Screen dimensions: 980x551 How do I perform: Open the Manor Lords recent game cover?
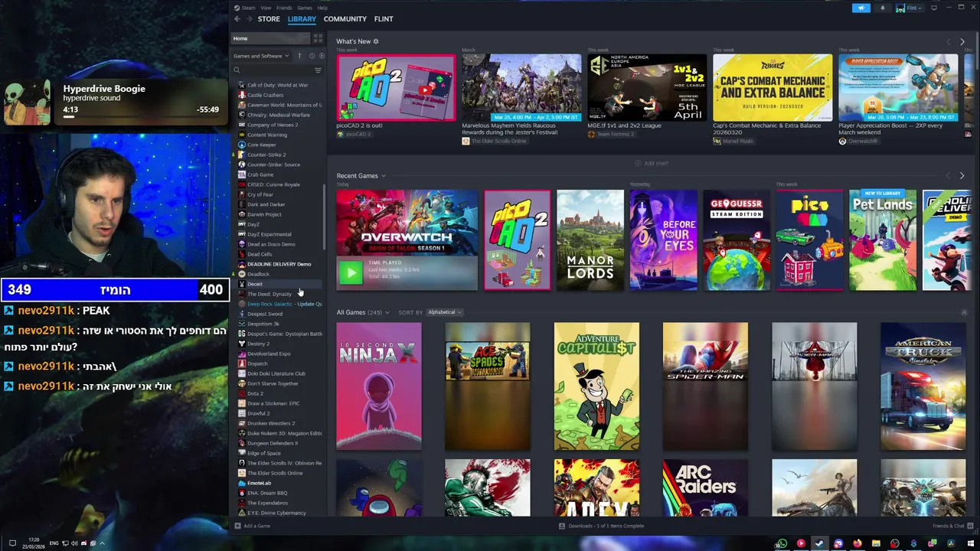(x=590, y=240)
